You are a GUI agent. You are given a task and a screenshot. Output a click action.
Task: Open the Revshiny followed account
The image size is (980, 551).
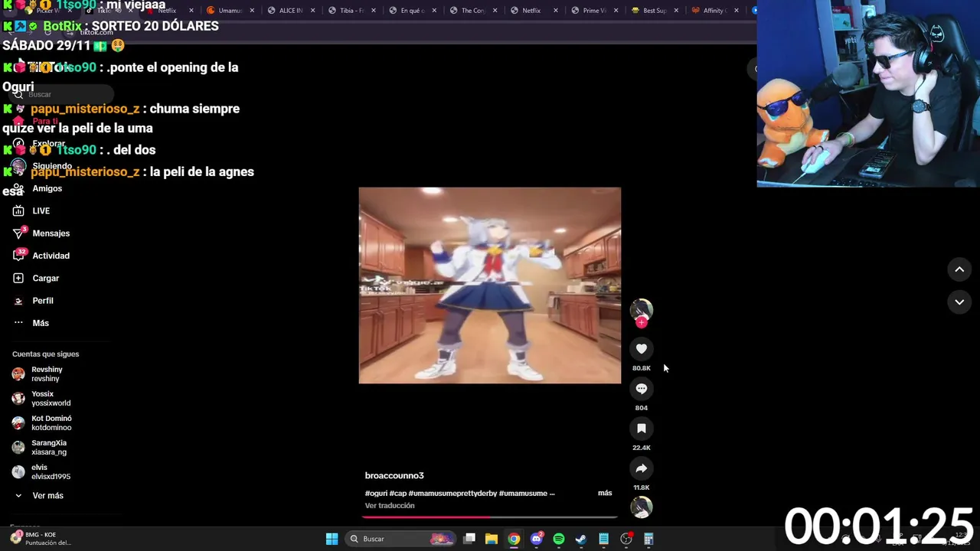point(42,374)
